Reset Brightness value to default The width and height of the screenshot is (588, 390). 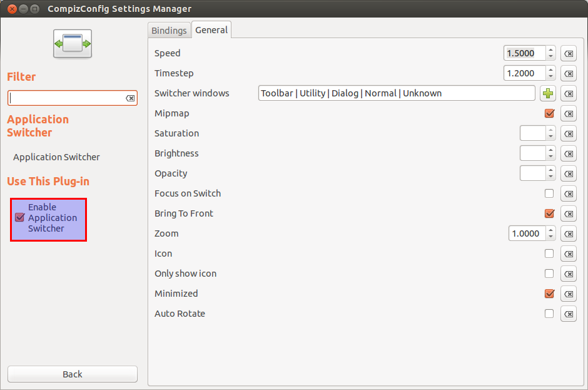point(569,154)
